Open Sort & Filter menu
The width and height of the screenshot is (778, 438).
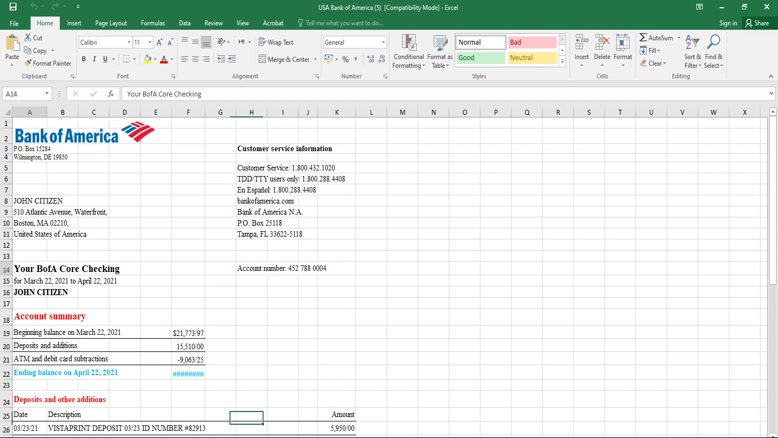click(692, 52)
